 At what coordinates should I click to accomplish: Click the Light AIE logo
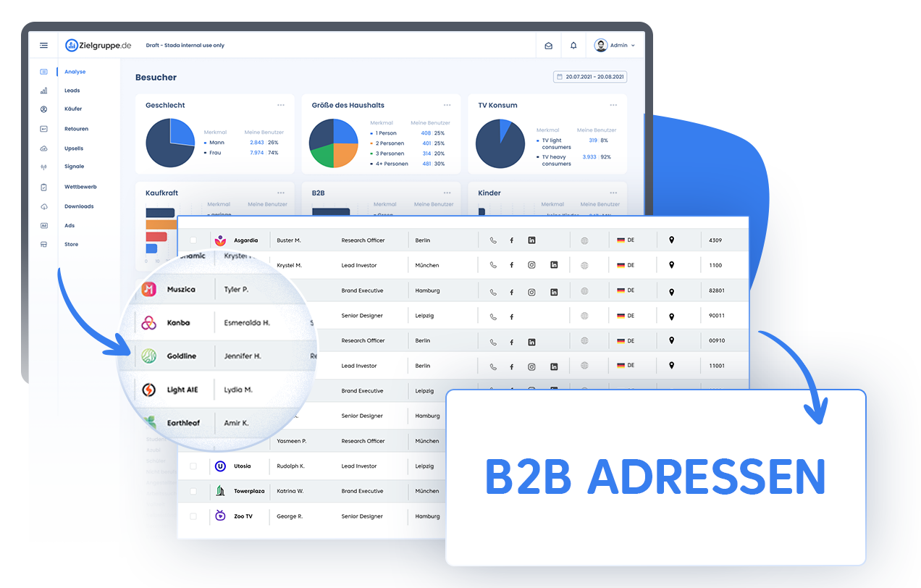tap(148, 390)
